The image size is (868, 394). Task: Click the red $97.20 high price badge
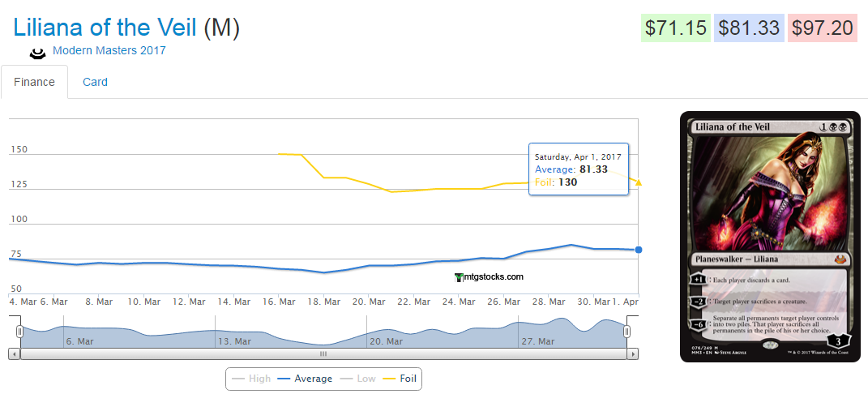coord(823,28)
